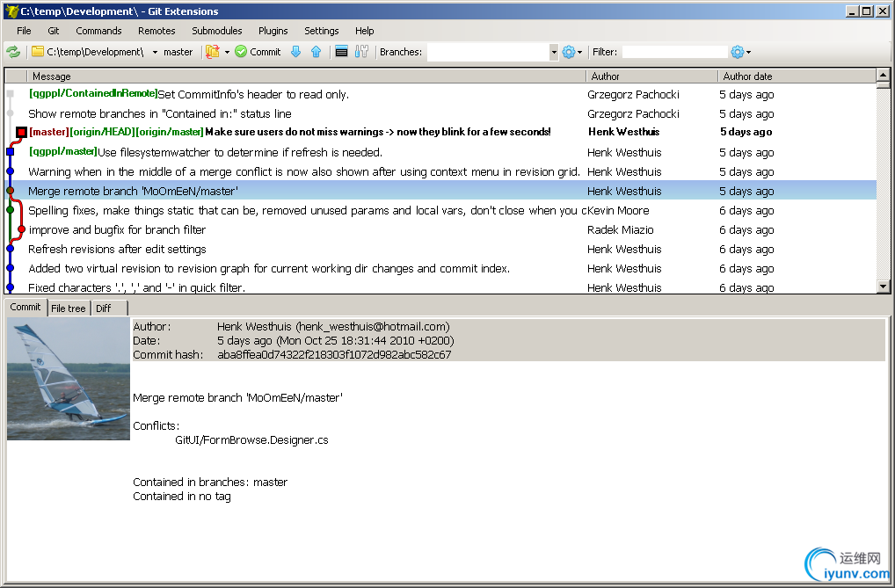The width and height of the screenshot is (895, 588).
Task: Select the 'improve and bugfix for branch filter' commit
Action: (117, 230)
